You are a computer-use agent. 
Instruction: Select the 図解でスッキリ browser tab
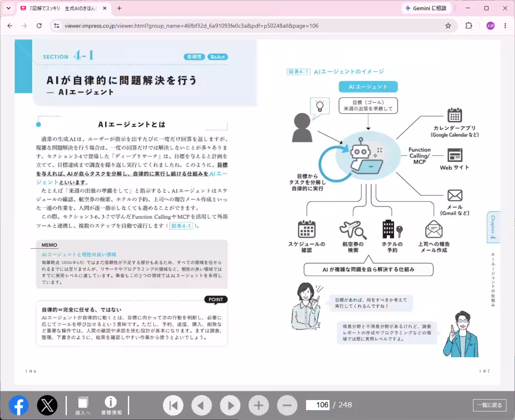(x=64, y=8)
